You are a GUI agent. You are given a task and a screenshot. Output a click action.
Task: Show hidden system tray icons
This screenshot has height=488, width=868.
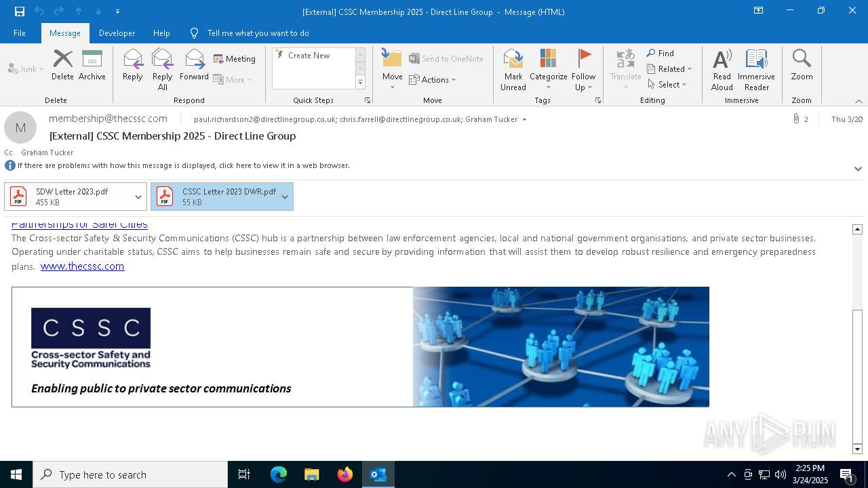pyautogui.click(x=731, y=474)
